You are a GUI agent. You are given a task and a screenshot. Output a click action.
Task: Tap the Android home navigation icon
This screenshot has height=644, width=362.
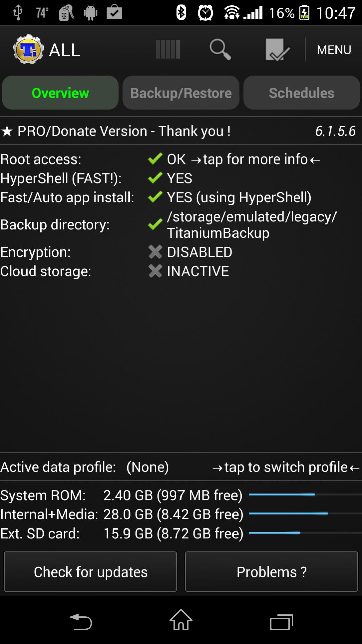[181, 620]
